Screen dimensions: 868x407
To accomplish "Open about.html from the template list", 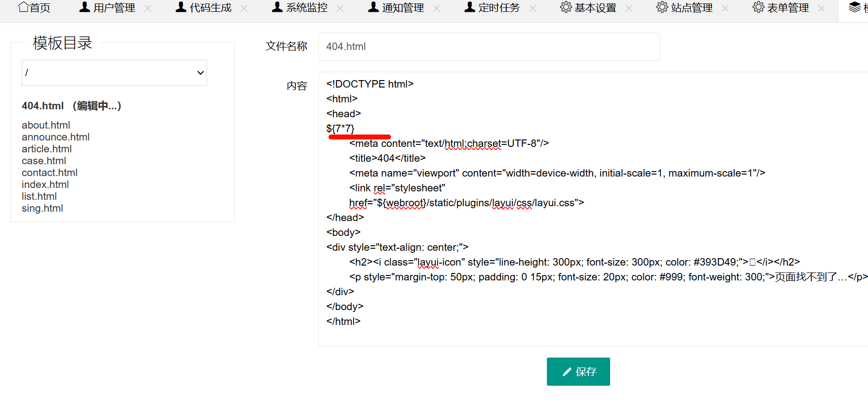I will tap(46, 125).
